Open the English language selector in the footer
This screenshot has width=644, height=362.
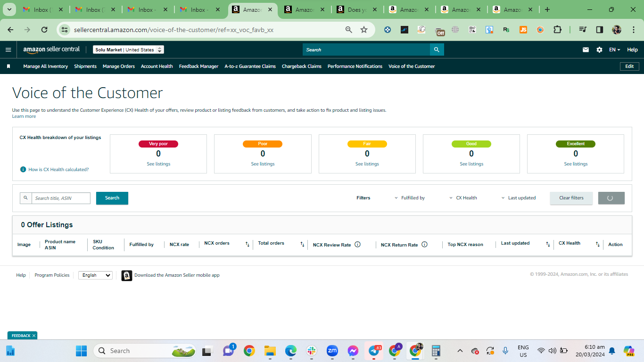click(x=95, y=275)
